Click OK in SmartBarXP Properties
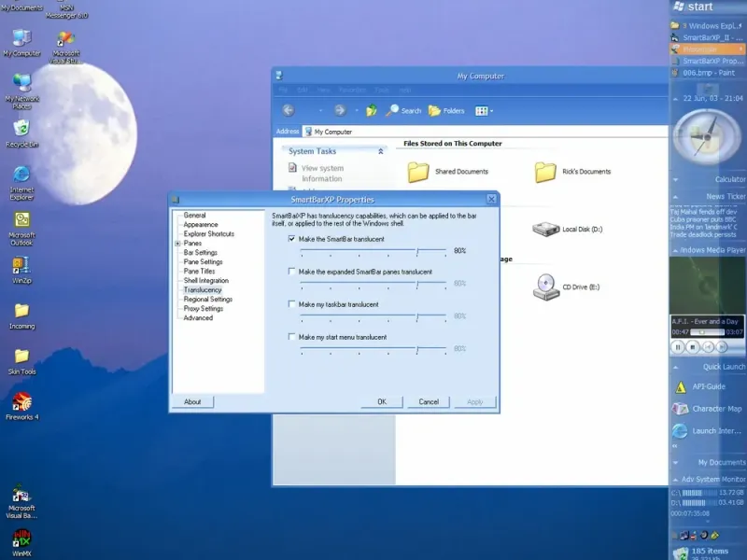Screen dimensions: 747x560 [382, 402]
